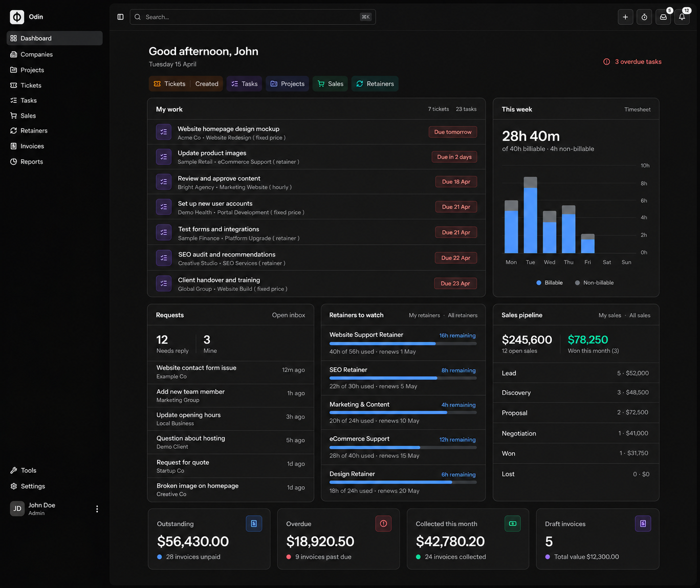Select the Retainers quick tab
The width and height of the screenshot is (700, 588).
tap(375, 84)
